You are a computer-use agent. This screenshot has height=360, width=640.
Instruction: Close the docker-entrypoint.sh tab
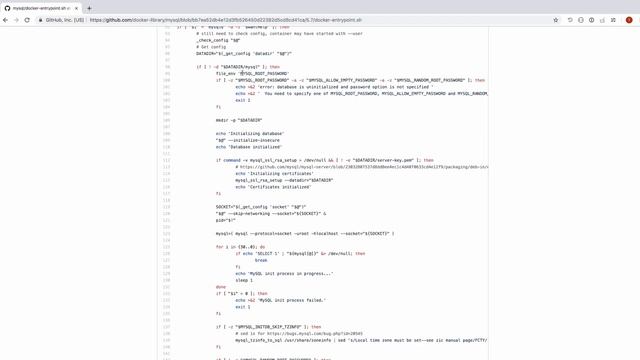pyautogui.click(x=76, y=8)
